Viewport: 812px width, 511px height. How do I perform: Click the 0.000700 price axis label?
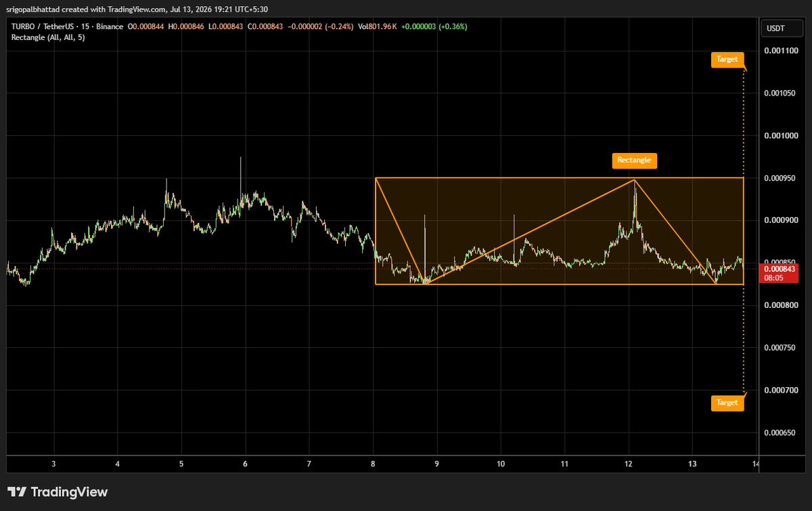780,390
